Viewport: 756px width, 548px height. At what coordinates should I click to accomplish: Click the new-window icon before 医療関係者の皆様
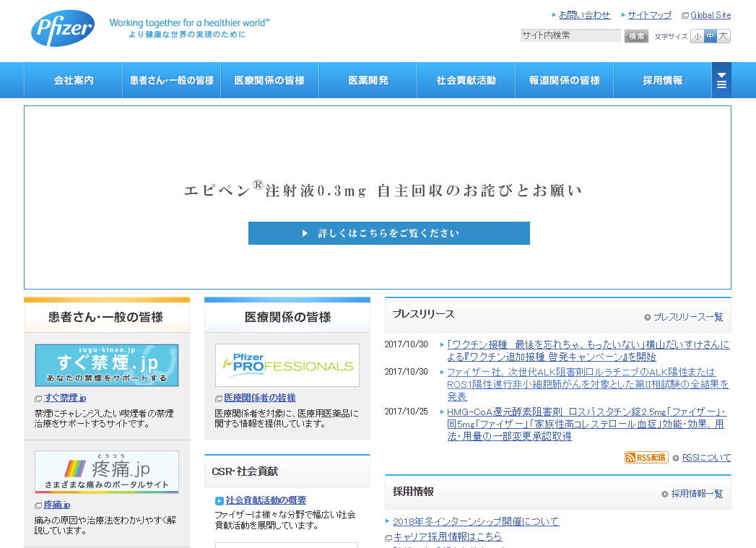[x=218, y=399]
